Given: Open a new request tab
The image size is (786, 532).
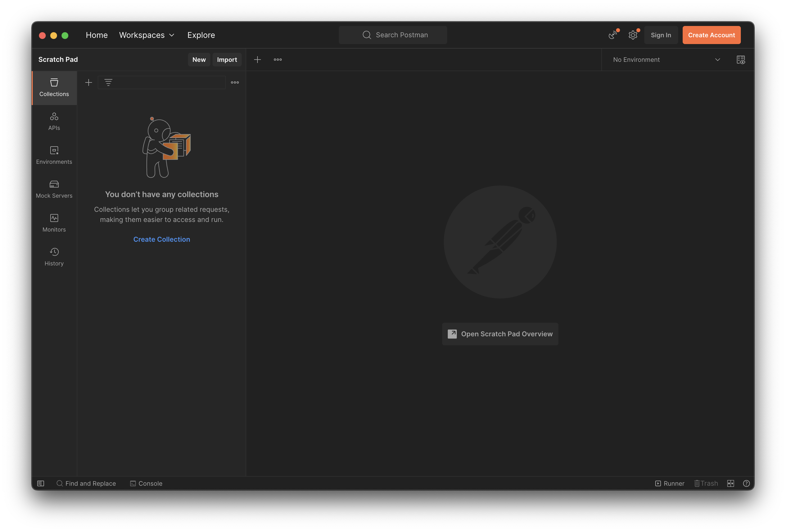Looking at the screenshot, I should [x=257, y=60].
